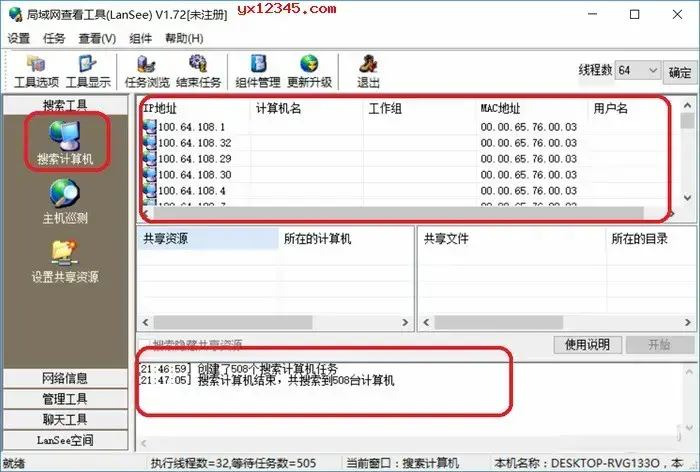Expand the 网络信息 sidebar section
Viewport: 700px width, 472px height.
[x=65, y=378]
